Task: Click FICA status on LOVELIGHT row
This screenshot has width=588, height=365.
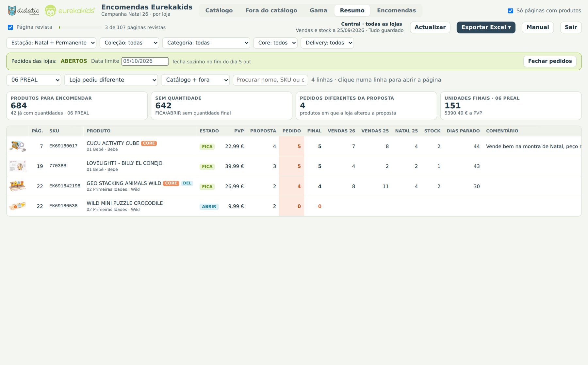Action: point(207,166)
